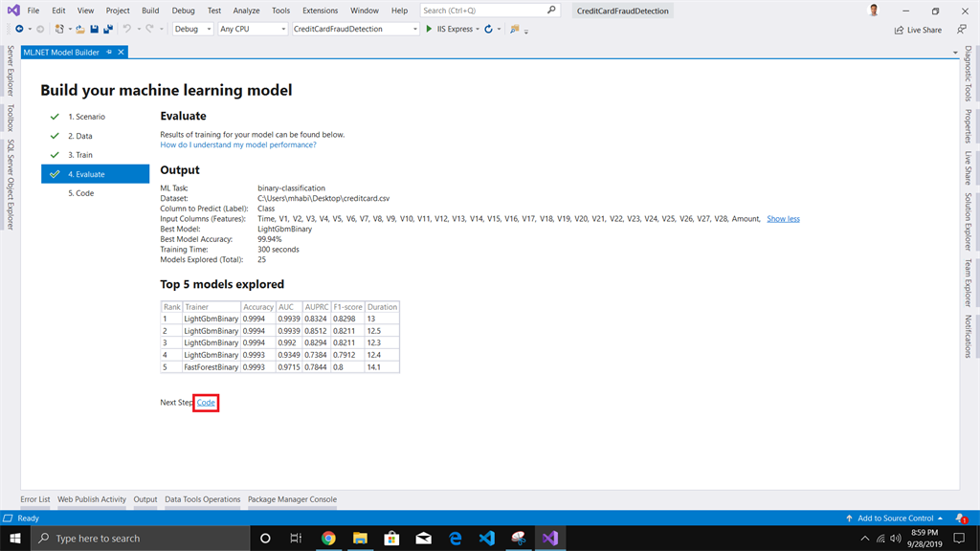Open the Tools menu
Screen dimensions: 980x551
[x=280, y=11]
